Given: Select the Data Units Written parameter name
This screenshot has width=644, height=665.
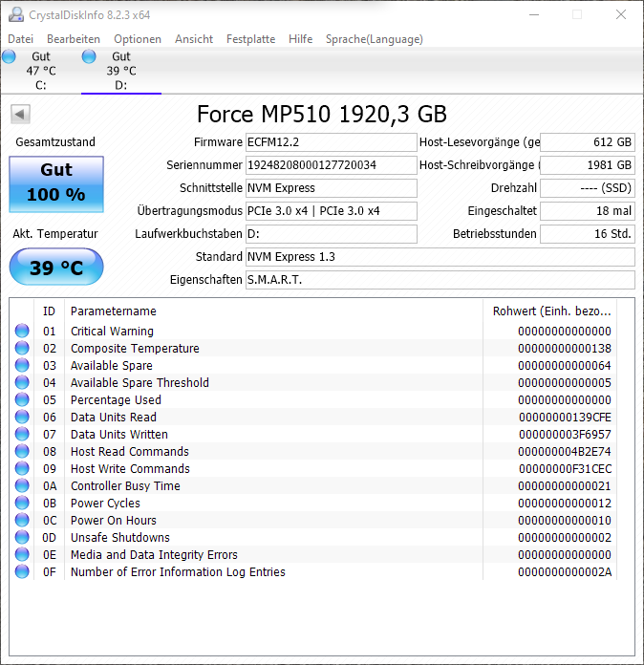Looking at the screenshot, I should 119,435.
